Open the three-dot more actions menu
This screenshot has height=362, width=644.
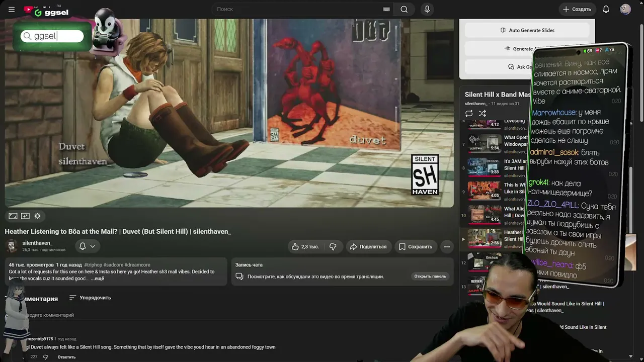coord(447,247)
